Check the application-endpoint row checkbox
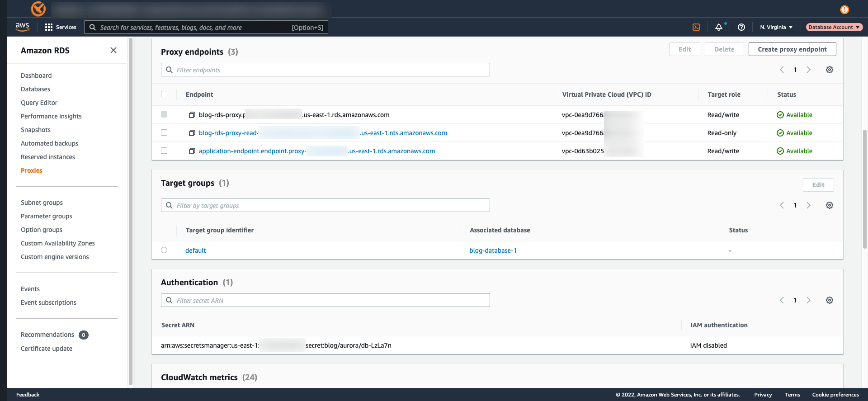 click(164, 151)
